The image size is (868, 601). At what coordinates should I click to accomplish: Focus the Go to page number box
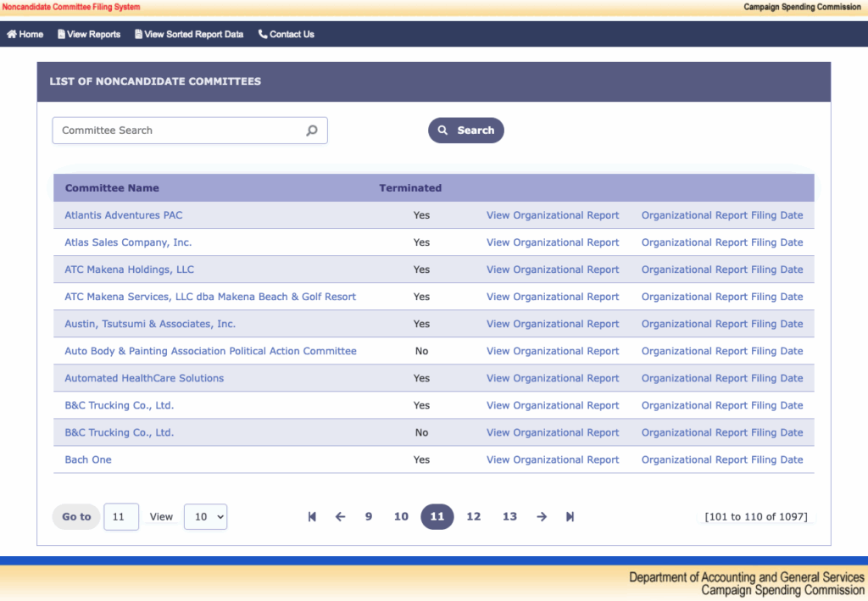click(121, 517)
